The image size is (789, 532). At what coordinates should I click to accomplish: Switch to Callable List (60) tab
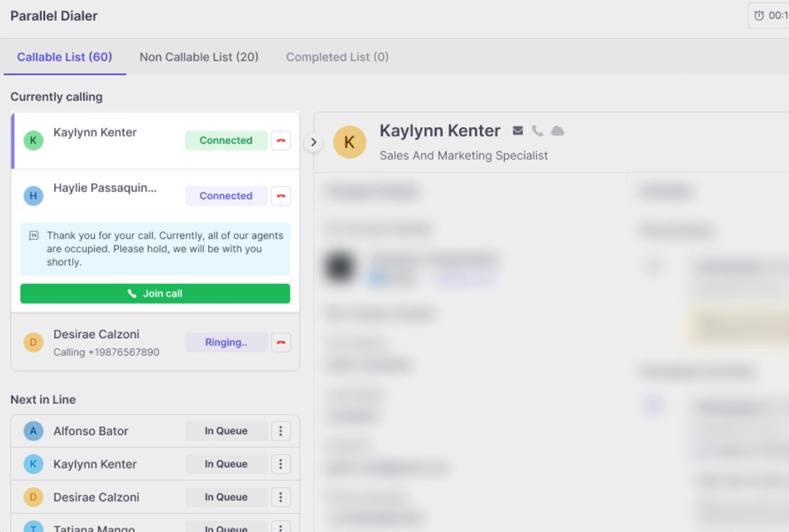tap(64, 57)
